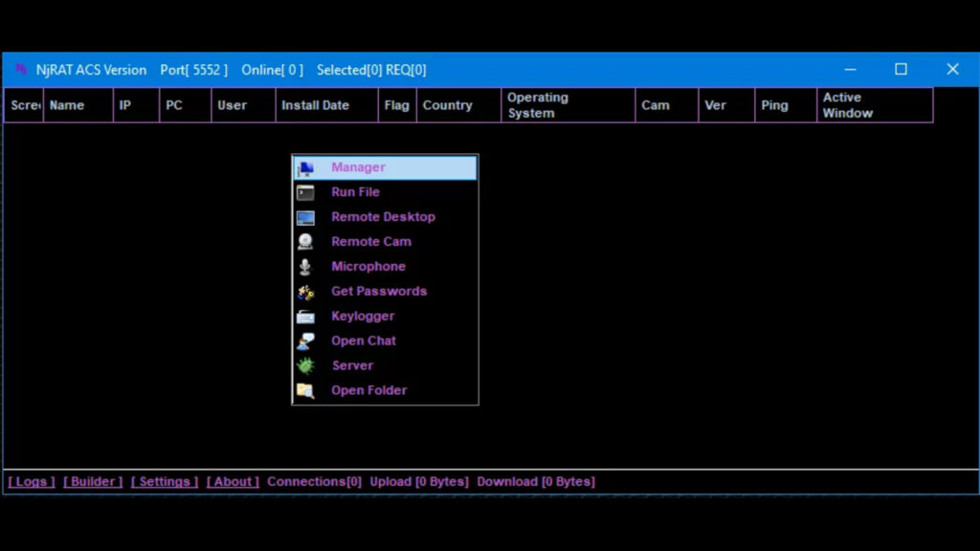Click Port[ 5552 ] text in title bar
This screenshot has height=551, width=980.
point(193,70)
